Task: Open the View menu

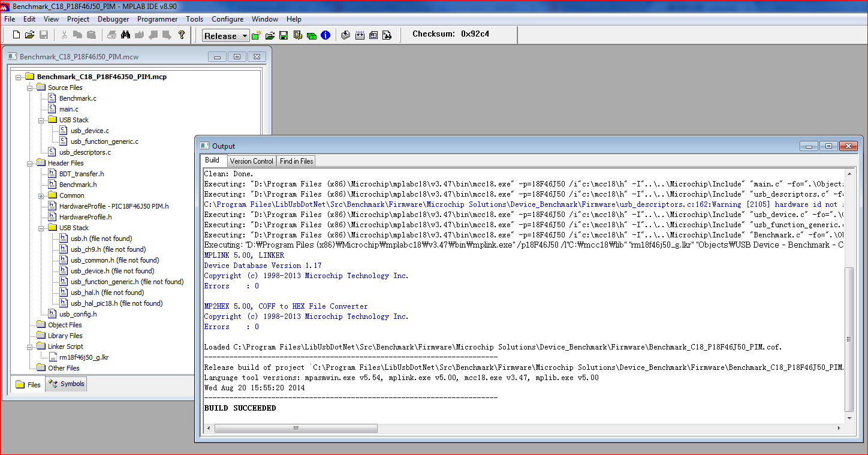Action: (x=51, y=19)
